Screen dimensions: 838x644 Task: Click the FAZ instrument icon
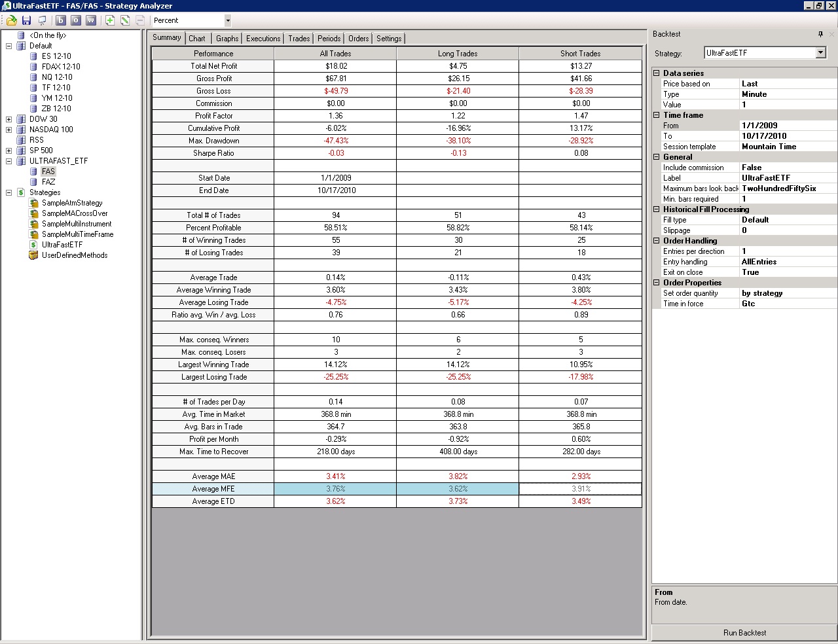(34, 182)
